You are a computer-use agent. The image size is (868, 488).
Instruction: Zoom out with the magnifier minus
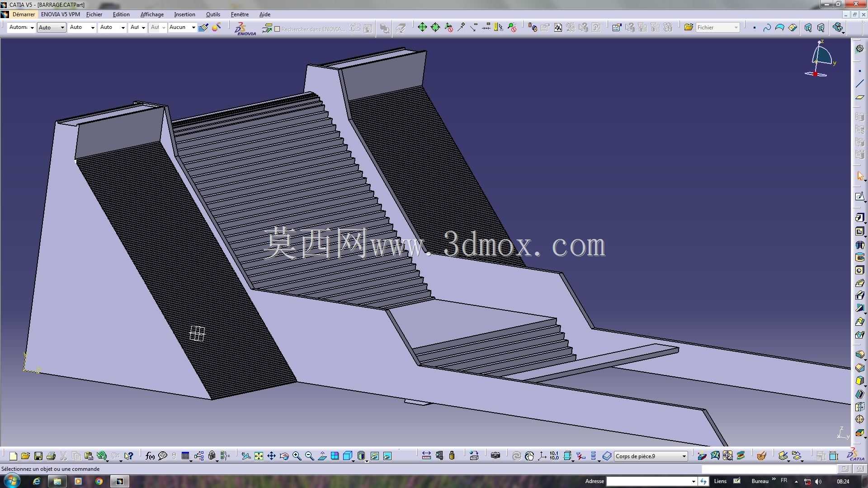click(309, 456)
